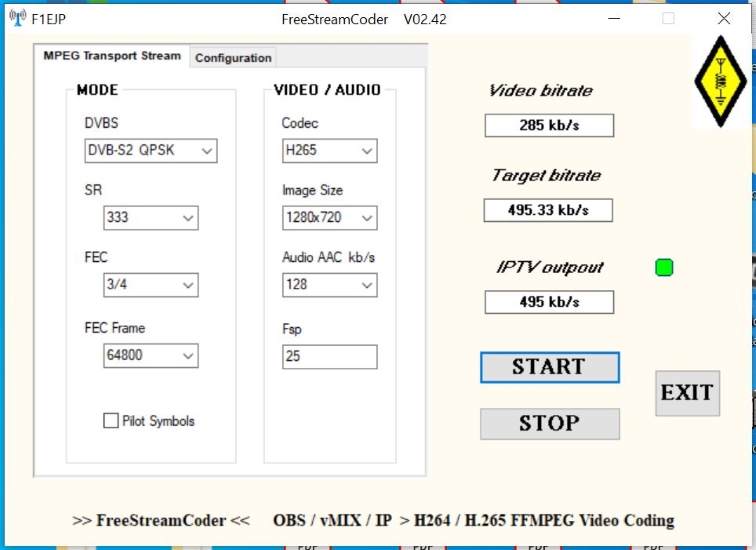Click the EXIT button

[x=687, y=393]
